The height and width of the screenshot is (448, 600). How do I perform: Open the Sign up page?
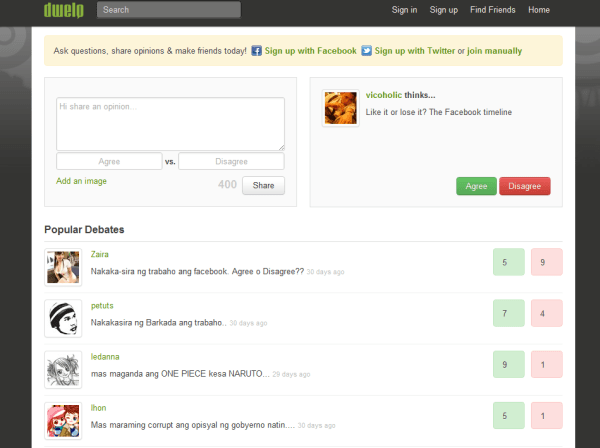tap(443, 10)
